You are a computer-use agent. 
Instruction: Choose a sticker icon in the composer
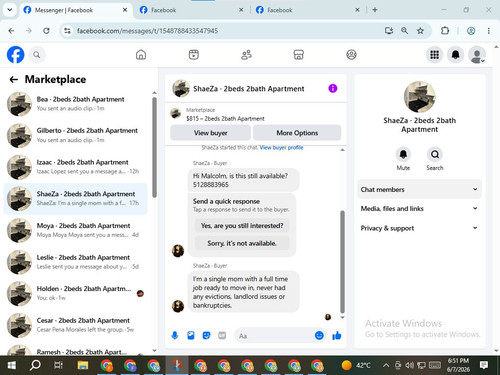tap(206, 336)
